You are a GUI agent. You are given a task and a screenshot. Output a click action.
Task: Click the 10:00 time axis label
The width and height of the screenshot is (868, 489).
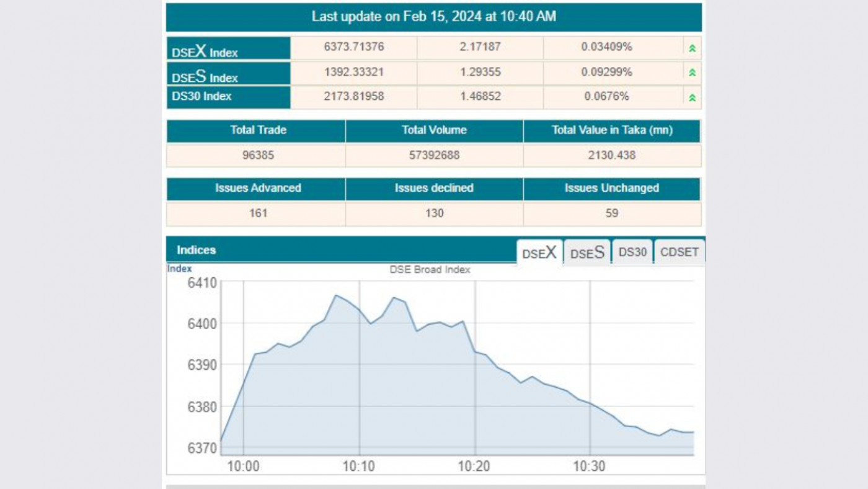(244, 467)
